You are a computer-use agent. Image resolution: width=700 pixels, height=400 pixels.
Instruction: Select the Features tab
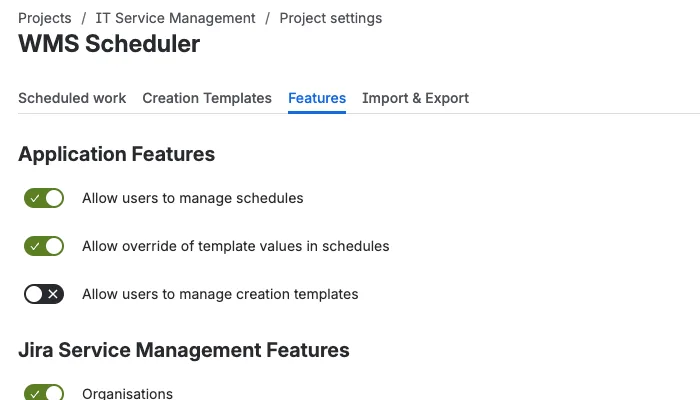pyautogui.click(x=317, y=98)
